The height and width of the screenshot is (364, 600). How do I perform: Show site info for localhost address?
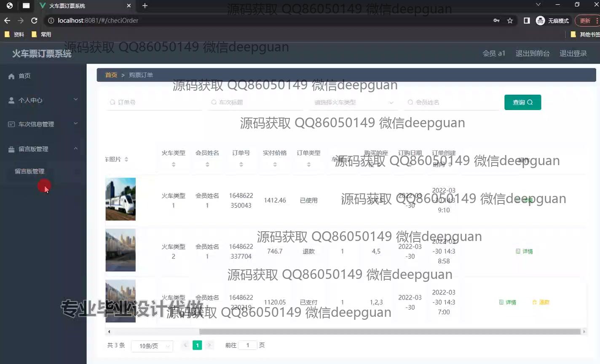coord(51,20)
